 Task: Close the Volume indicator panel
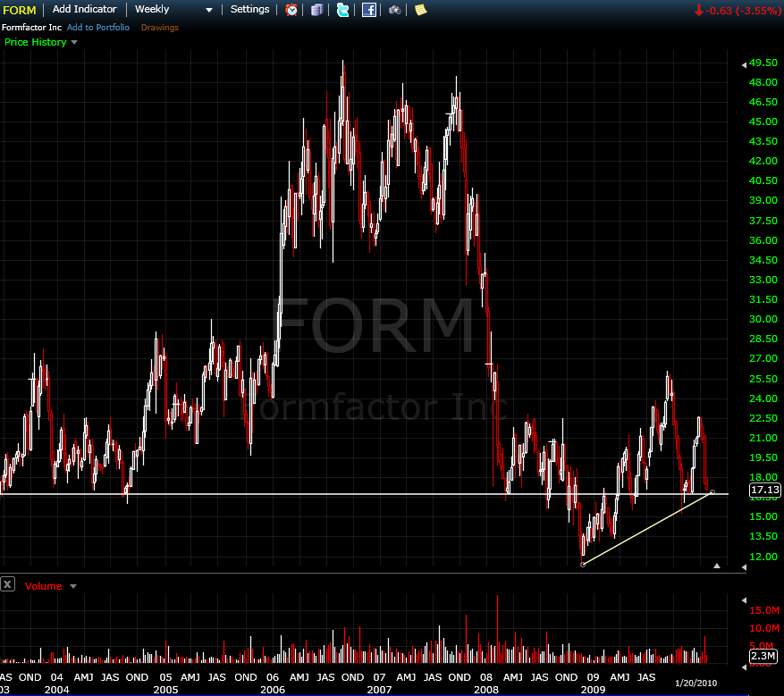coord(7,584)
